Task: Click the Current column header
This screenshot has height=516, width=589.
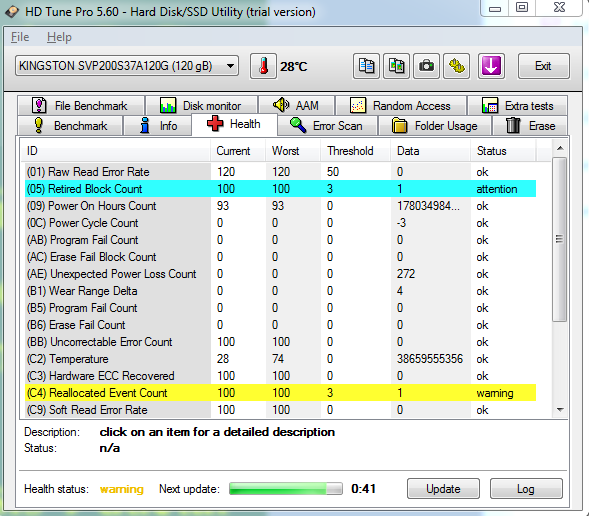Action: [238, 151]
